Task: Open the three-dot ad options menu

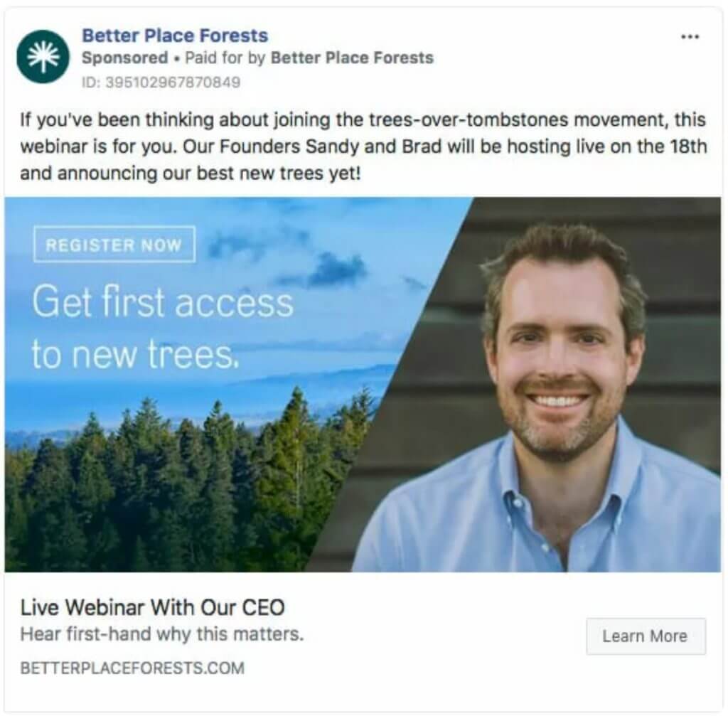Action: [x=690, y=37]
